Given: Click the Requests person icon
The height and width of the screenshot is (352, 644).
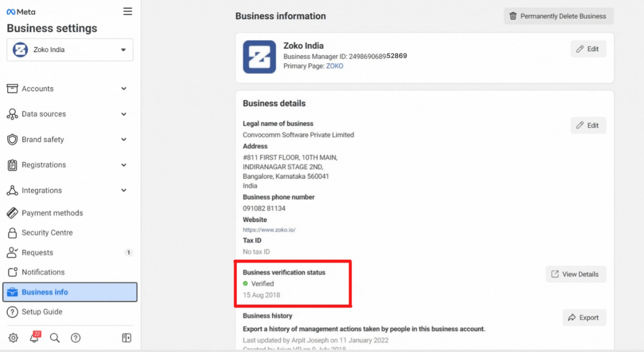Looking at the screenshot, I should 12,252.
